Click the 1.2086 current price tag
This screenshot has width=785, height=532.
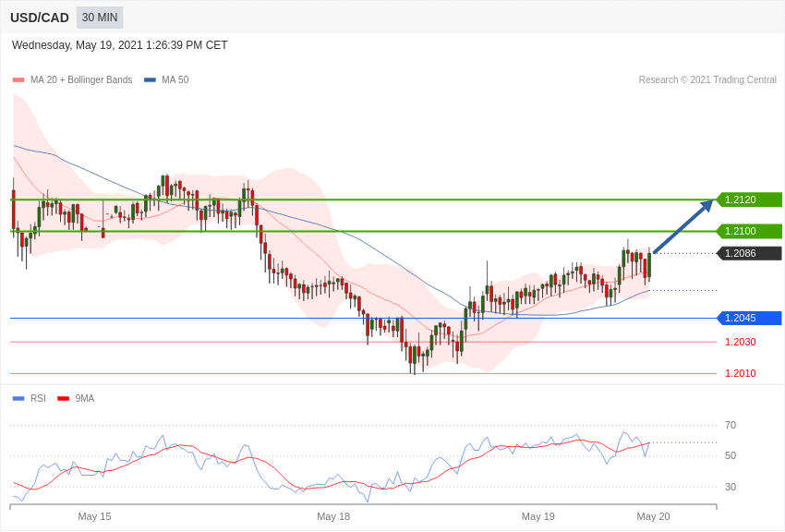[x=750, y=253]
